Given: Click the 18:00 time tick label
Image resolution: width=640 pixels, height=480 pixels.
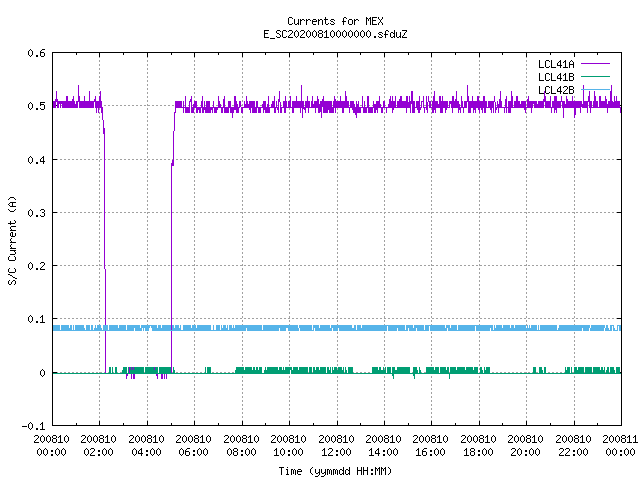Looking at the screenshot, I should point(478,452).
